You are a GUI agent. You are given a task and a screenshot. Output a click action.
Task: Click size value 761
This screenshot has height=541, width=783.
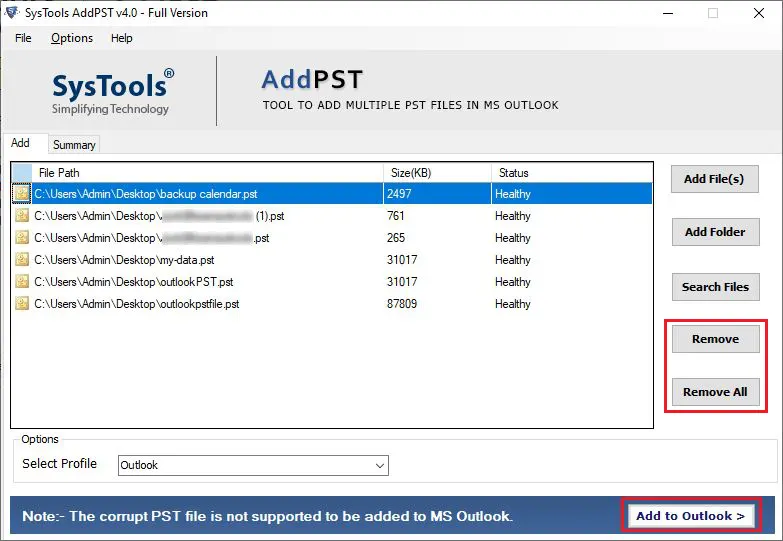point(395,216)
